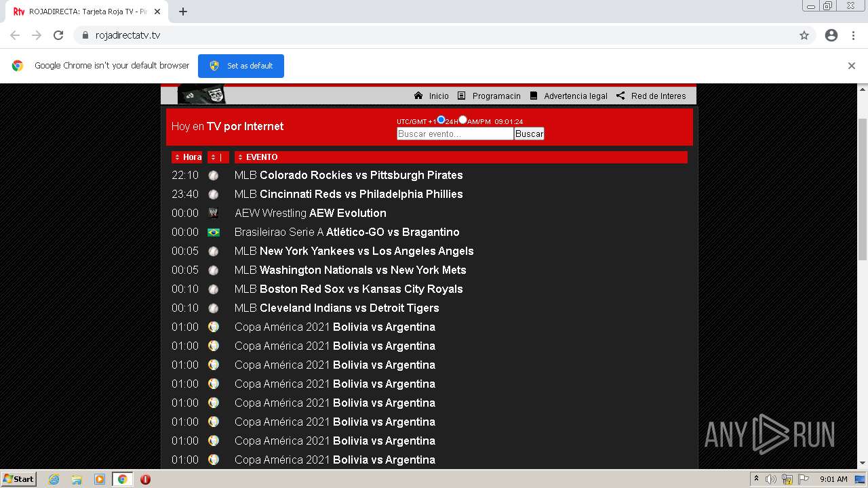Open the Chrome profile avatar menu
The width and height of the screenshot is (868, 488).
coord(831,35)
